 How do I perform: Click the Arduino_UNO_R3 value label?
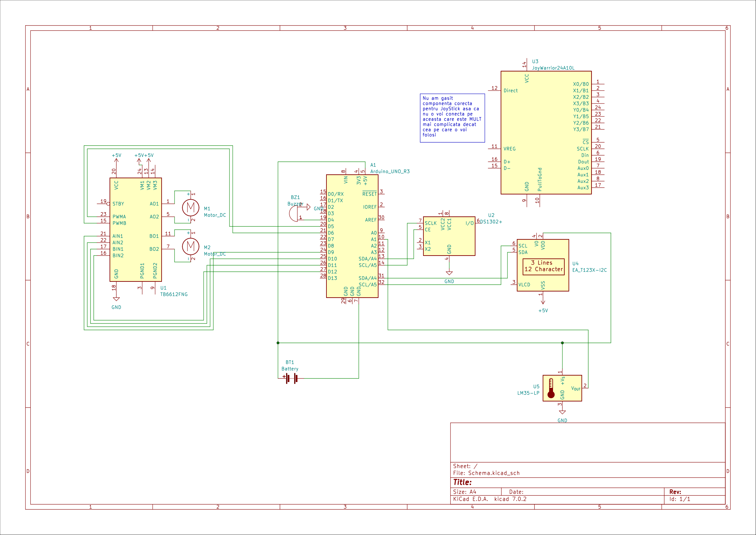[x=390, y=171]
